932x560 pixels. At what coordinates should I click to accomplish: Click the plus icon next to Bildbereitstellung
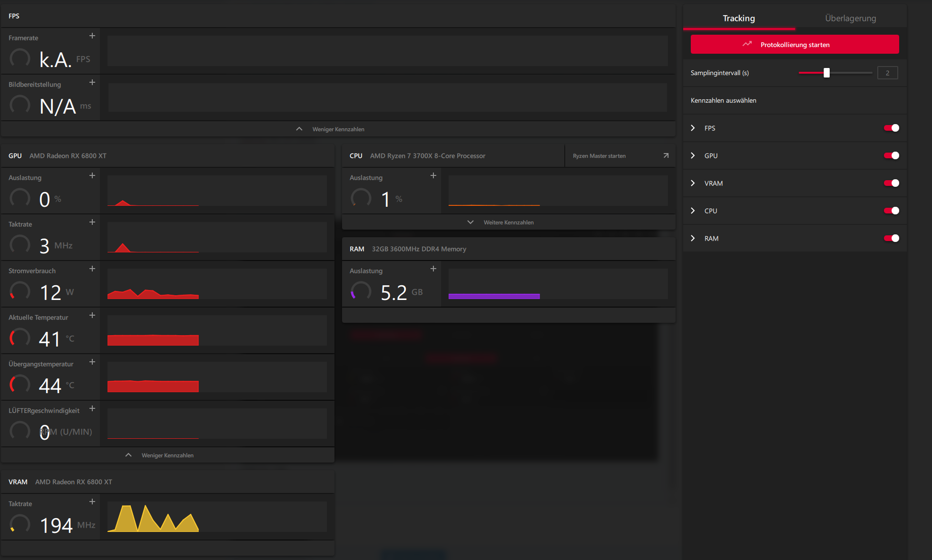point(92,83)
